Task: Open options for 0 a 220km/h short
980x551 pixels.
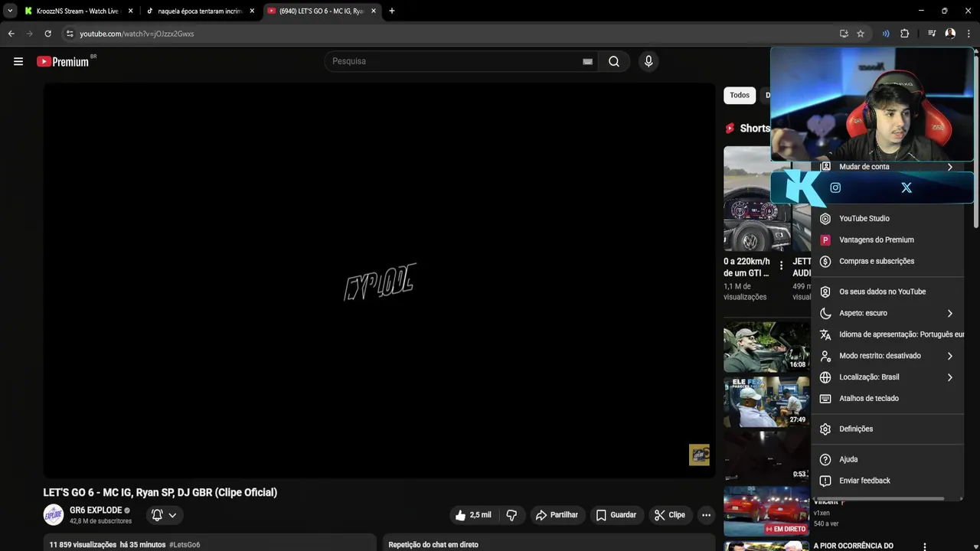Action: point(781,266)
